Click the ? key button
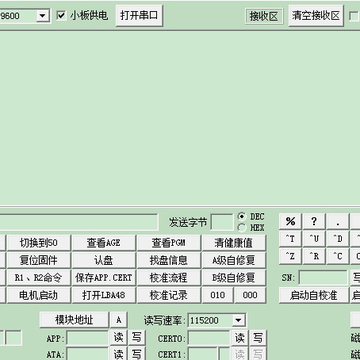Screen dimensions: 360x360 tap(314, 221)
